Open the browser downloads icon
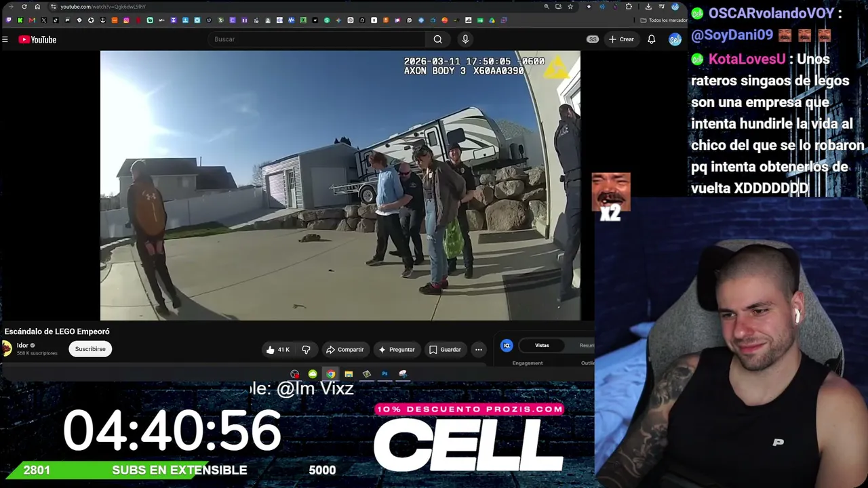 (x=648, y=7)
